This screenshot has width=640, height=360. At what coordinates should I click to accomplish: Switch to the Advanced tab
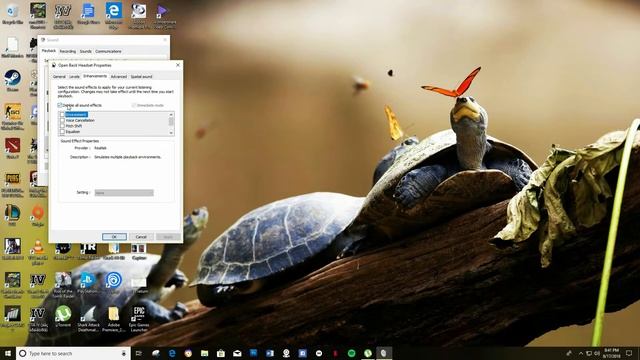(x=119, y=76)
